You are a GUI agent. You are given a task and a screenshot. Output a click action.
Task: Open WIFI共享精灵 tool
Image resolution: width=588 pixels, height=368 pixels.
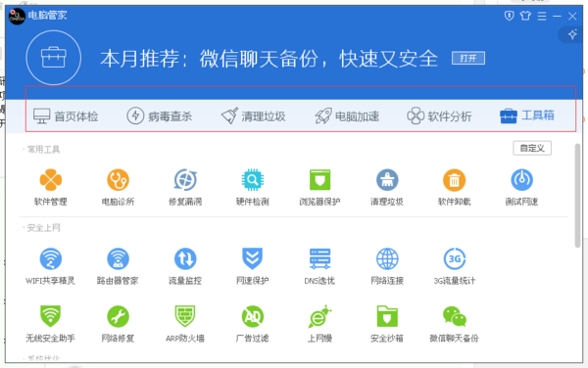[x=50, y=266]
